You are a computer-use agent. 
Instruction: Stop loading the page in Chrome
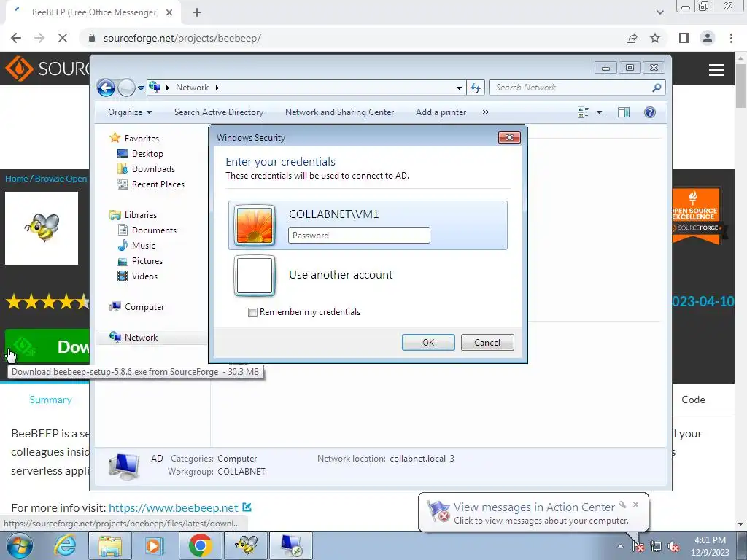click(63, 38)
